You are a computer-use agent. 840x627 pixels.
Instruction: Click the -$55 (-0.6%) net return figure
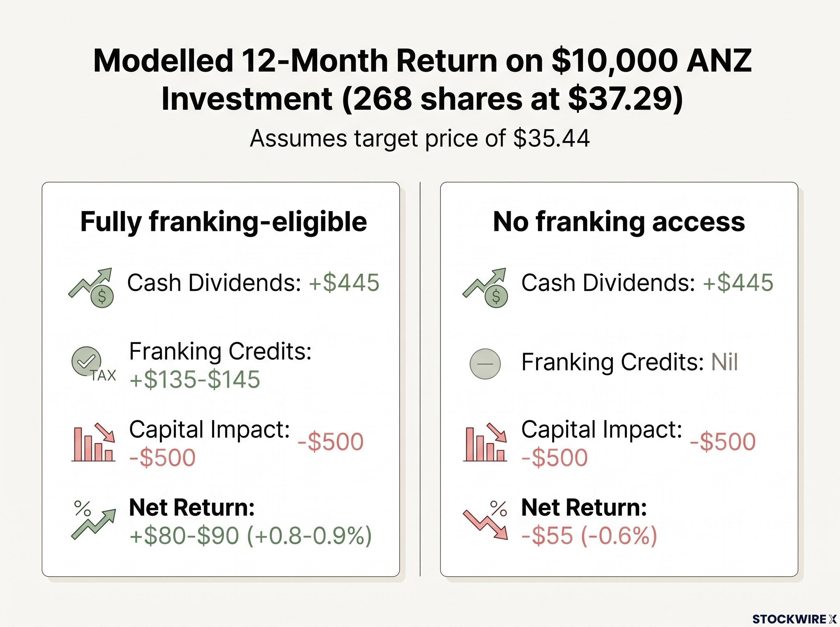tap(589, 536)
